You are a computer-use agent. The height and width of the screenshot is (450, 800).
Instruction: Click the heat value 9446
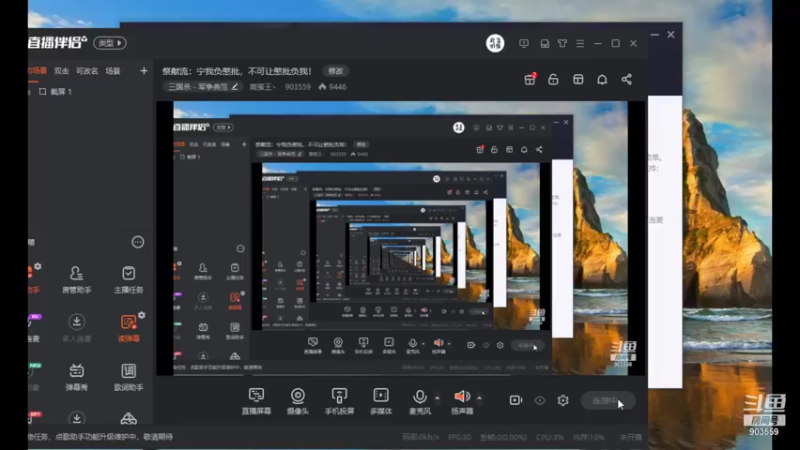333,87
